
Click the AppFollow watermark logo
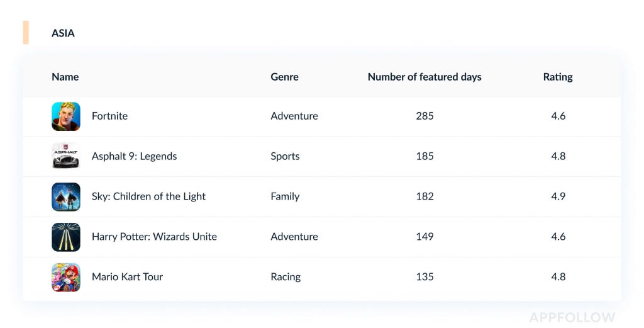(x=572, y=317)
